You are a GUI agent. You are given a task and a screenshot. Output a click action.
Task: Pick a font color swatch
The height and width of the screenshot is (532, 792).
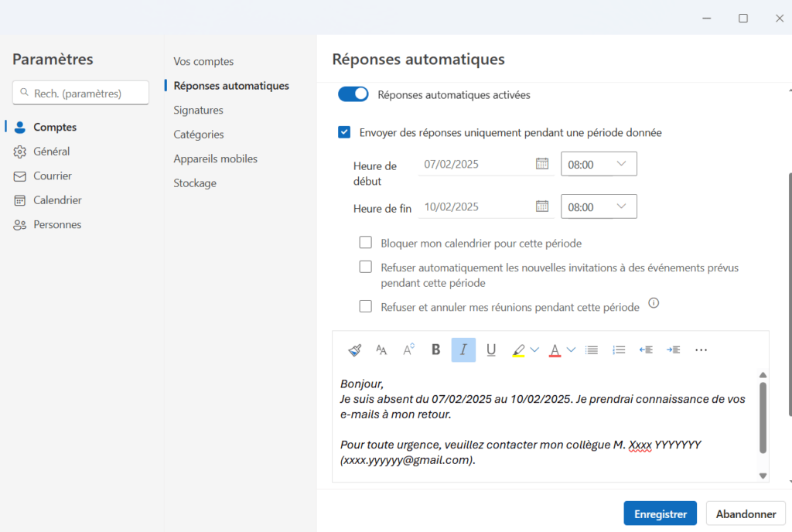(555, 350)
